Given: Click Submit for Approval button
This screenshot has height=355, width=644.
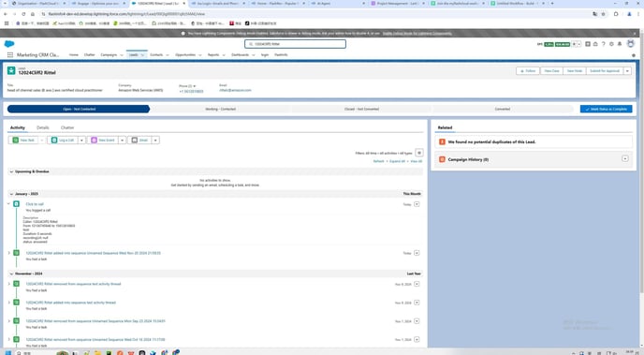Looking at the screenshot, I should coord(605,70).
